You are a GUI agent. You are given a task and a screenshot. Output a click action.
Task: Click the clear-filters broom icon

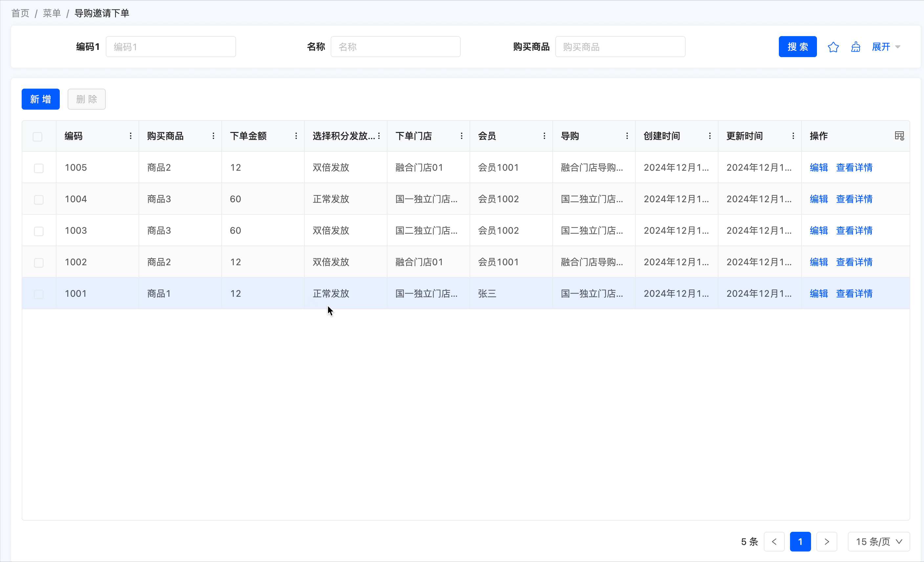click(x=855, y=47)
